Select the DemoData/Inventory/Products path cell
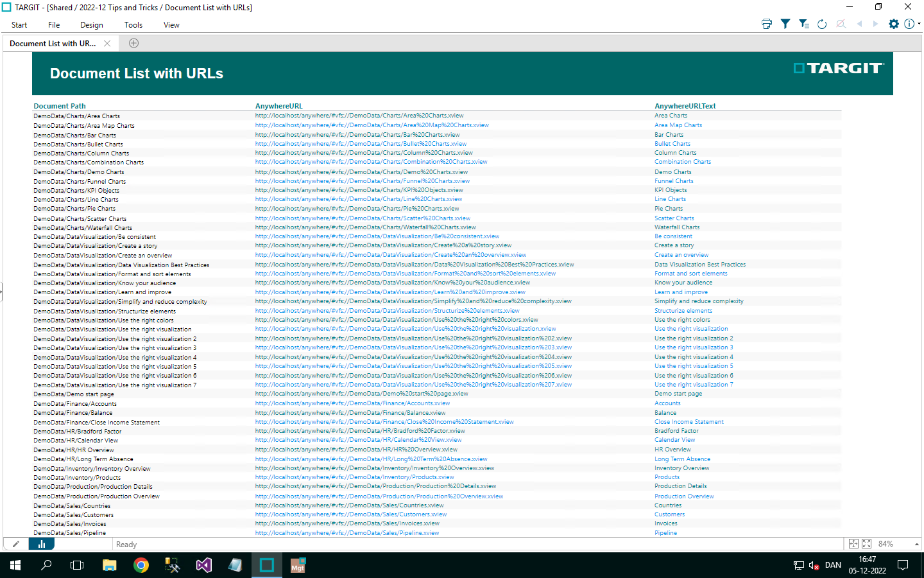Screen dimensions: 924x578 [77, 478]
